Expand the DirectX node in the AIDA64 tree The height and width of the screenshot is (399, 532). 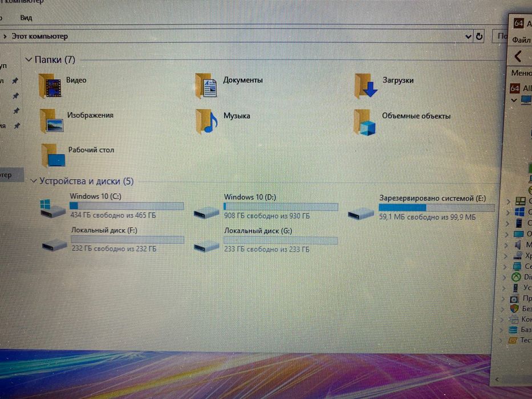point(504,278)
